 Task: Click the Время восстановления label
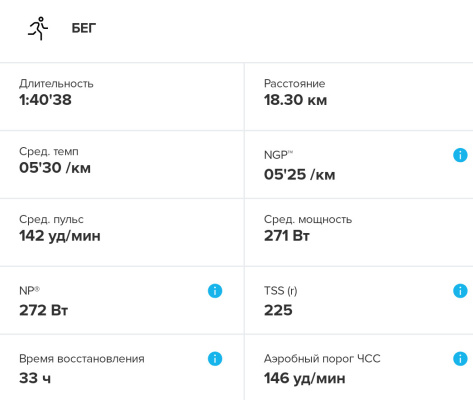click(82, 359)
